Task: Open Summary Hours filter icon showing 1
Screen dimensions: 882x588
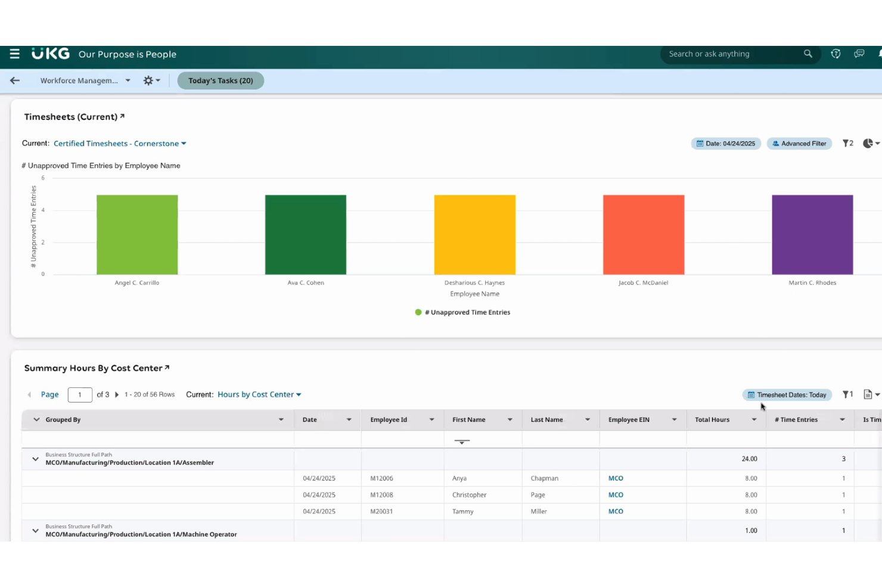Action: click(x=847, y=394)
